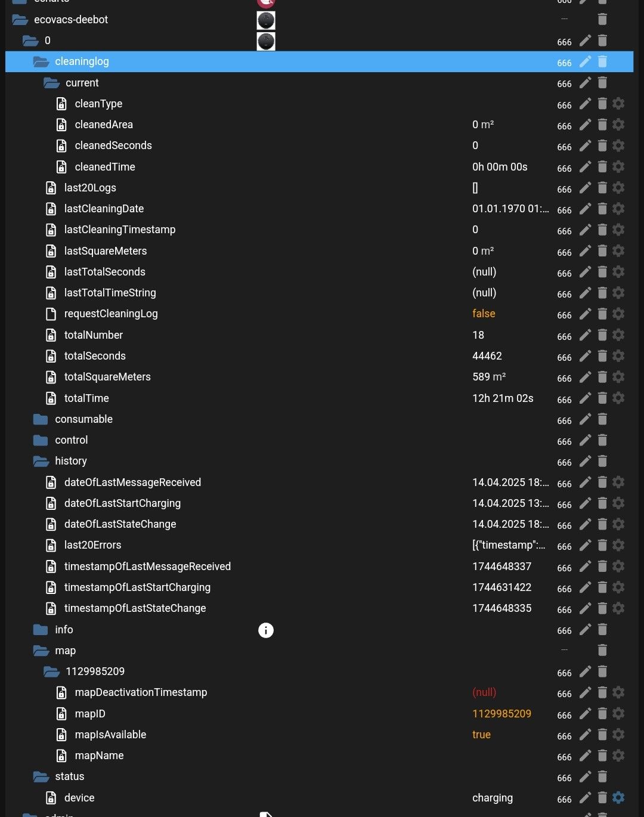644x817 pixels.
Task: Click the deebot thumbnail on instance 0
Action: [266, 41]
